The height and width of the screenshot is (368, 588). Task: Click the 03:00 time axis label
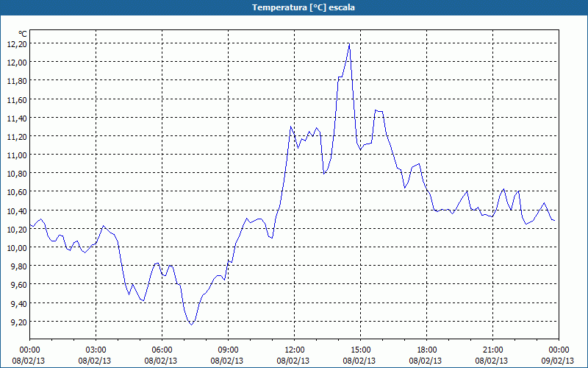click(x=96, y=350)
